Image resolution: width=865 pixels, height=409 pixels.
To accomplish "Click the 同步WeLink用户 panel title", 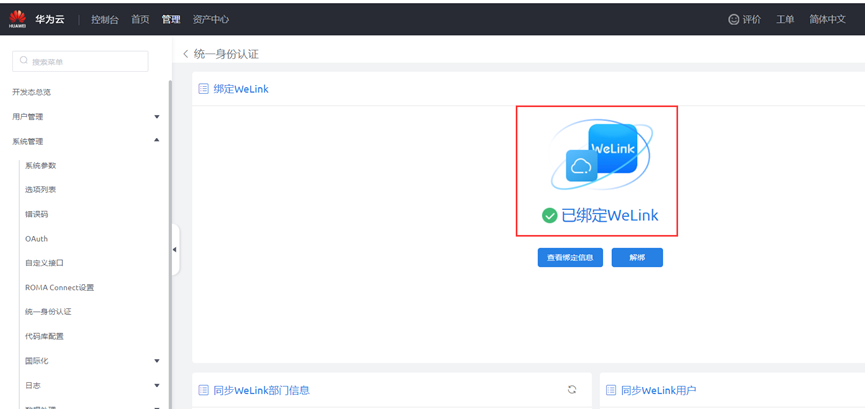I will pyautogui.click(x=659, y=390).
